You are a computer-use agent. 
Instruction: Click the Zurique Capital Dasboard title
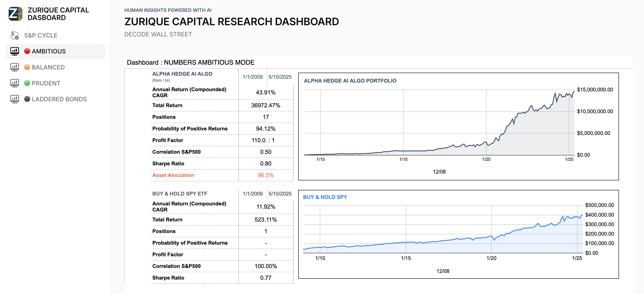pyautogui.click(x=58, y=14)
